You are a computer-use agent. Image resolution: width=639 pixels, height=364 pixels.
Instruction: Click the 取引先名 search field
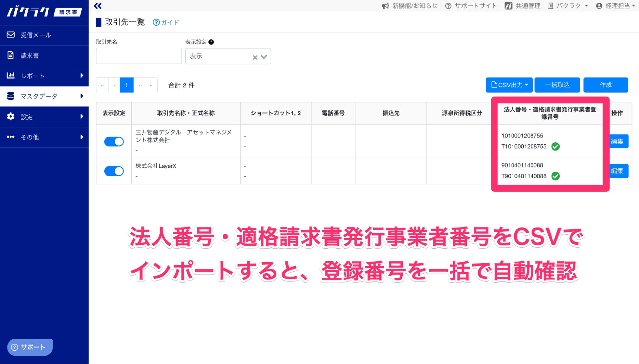pos(139,56)
